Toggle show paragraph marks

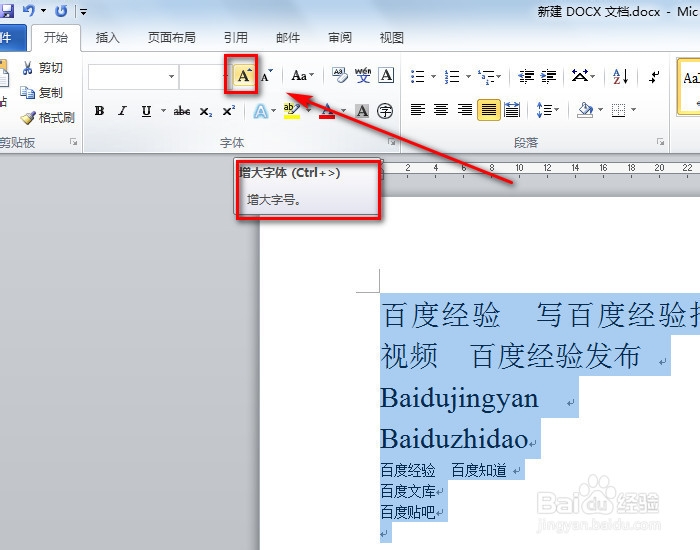click(x=654, y=76)
